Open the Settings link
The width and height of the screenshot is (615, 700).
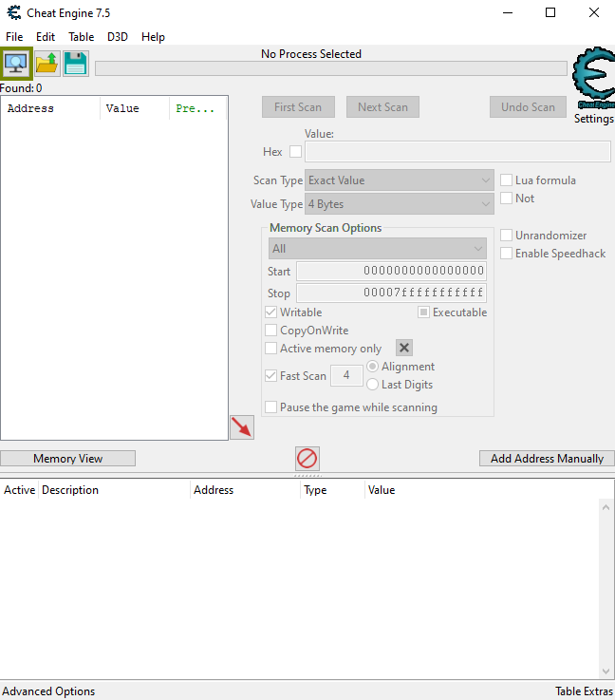coord(593,119)
